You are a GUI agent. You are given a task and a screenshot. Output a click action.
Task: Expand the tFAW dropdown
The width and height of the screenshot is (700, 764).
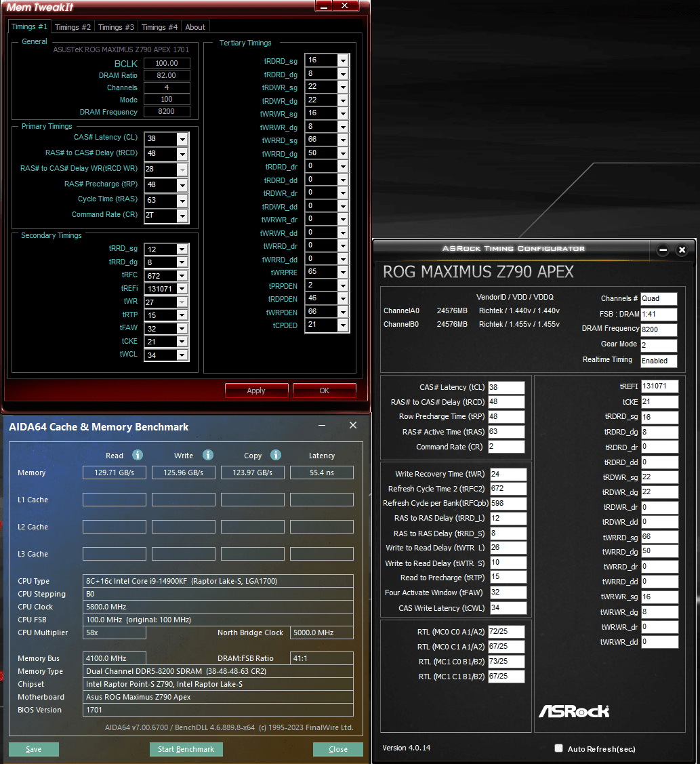pos(182,329)
